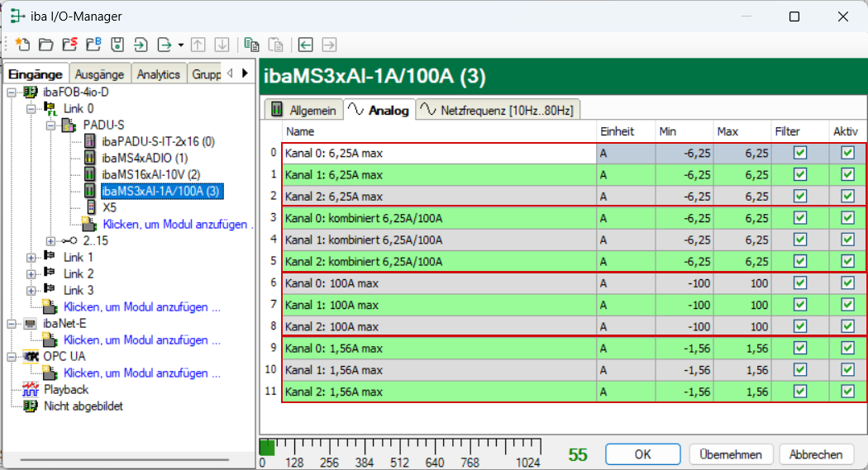Click the folder icon with red S
Viewport: 868px width, 470px height.
69,45
